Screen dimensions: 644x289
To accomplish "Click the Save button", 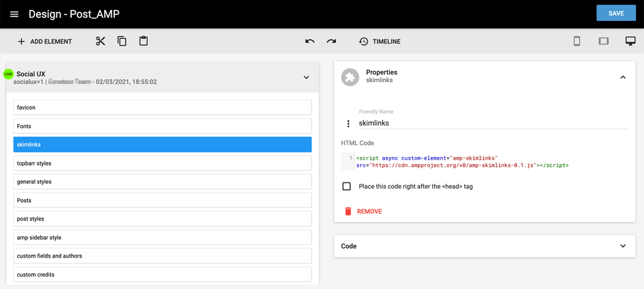I will (x=616, y=14).
